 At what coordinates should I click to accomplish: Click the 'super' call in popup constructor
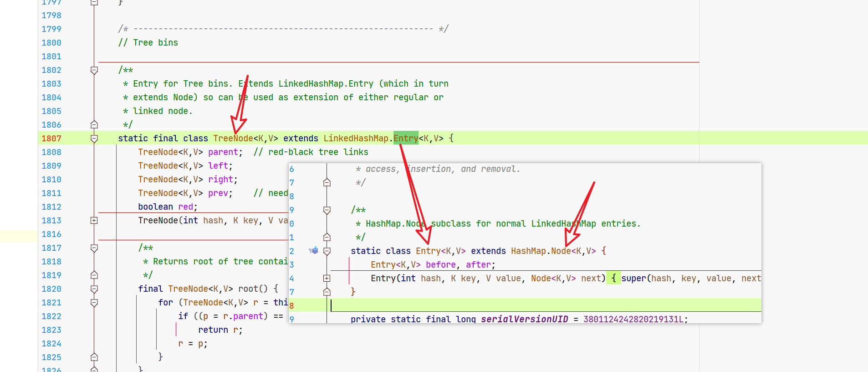634,278
